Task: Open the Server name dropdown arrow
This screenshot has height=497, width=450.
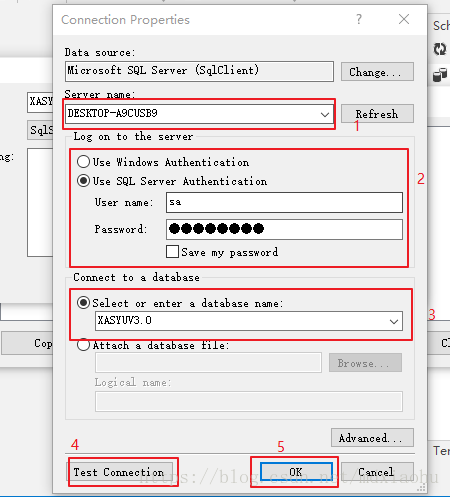Action: (325, 114)
